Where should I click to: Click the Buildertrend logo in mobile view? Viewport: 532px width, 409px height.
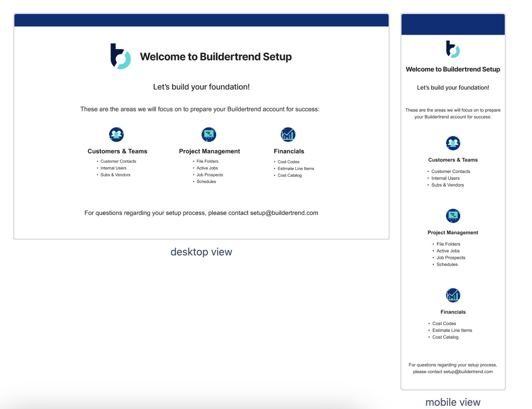click(x=453, y=49)
